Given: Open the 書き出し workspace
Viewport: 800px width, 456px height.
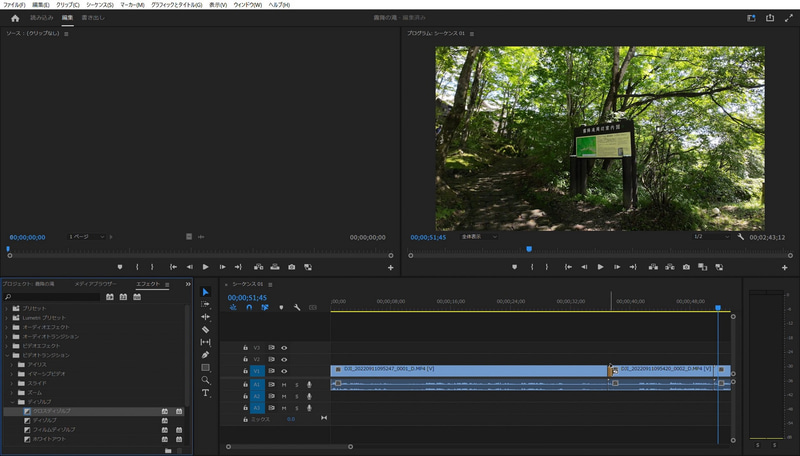Looking at the screenshot, I should 94,18.
